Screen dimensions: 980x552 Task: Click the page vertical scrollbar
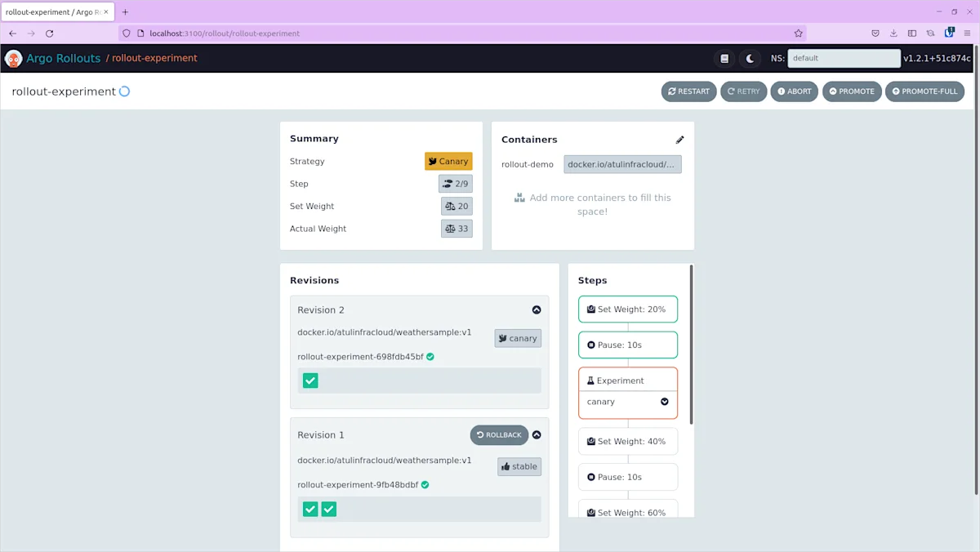tap(977, 269)
